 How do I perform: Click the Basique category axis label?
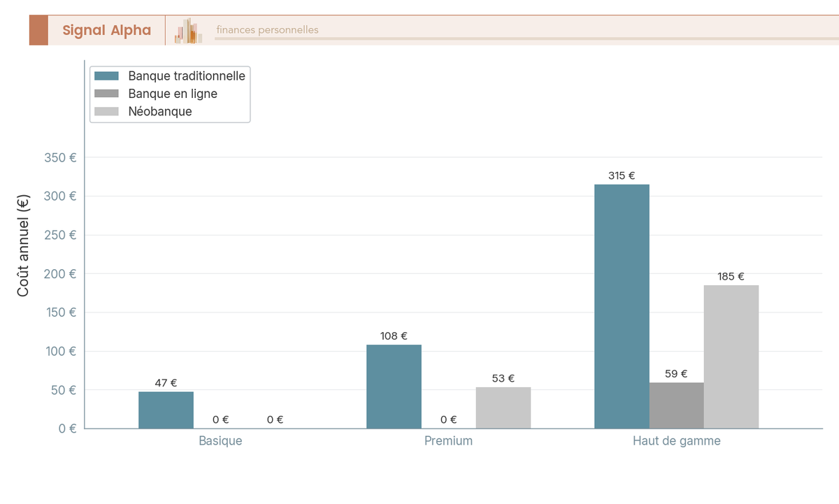point(220,441)
